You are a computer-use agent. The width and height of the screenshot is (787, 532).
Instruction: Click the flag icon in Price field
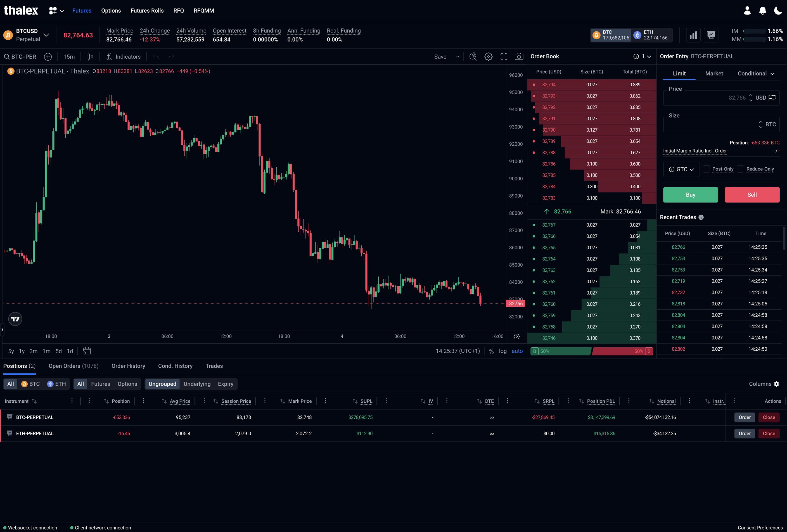[x=772, y=98]
